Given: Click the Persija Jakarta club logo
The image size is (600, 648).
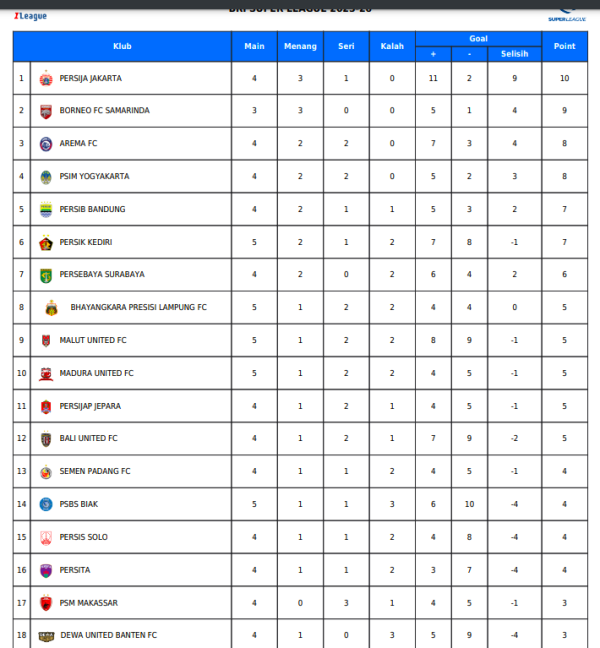Looking at the screenshot, I should [45, 78].
